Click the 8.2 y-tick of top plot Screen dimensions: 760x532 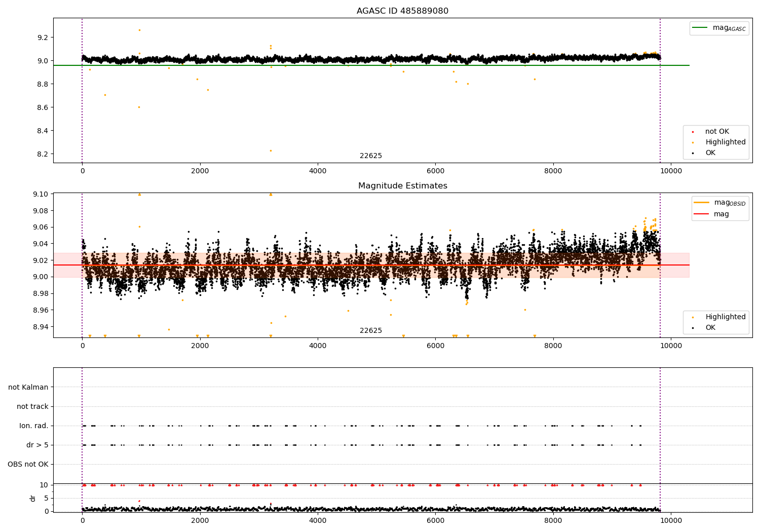pos(42,154)
